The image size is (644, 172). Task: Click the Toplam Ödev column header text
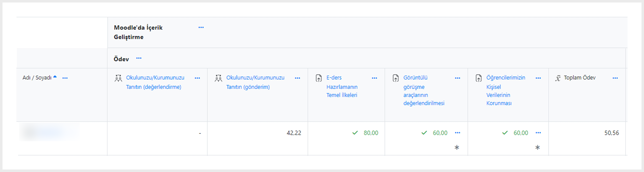click(x=580, y=78)
